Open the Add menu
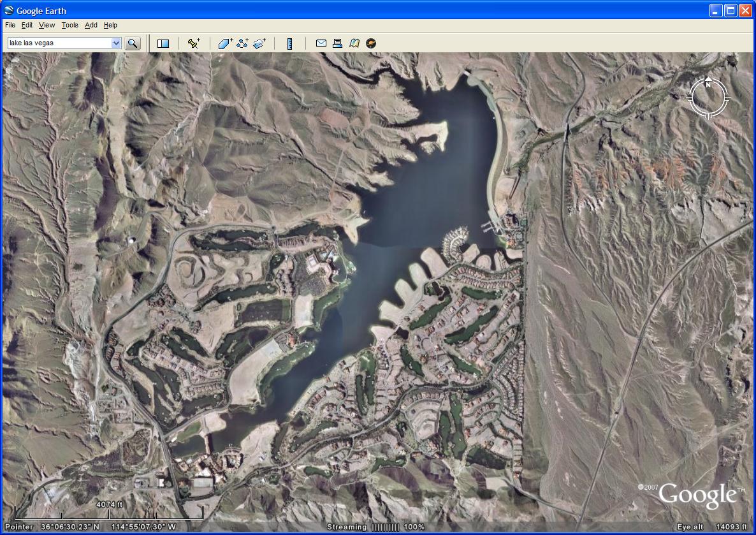Image resolution: width=756 pixels, height=535 pixels. [x=91, y=26]
